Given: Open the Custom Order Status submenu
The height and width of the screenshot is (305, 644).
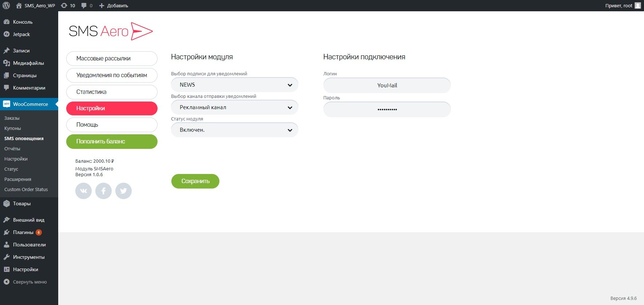Looking at the screenshot, I should pyautogui.click(x=26, y=189).
